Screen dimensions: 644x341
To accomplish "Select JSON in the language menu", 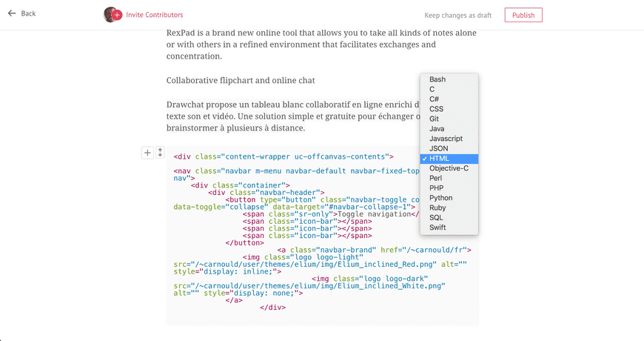I will click(449, 148).
